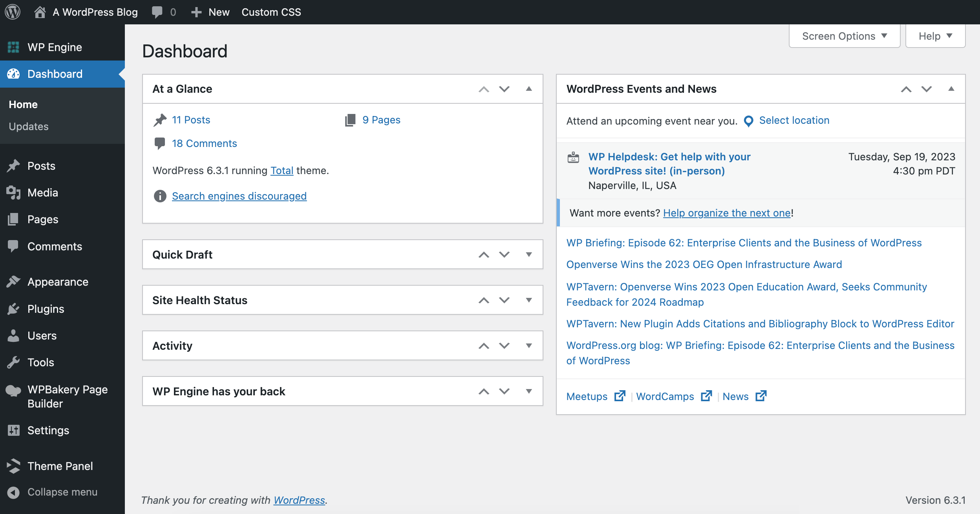This screenshot has height=514, width=980.
Task: Collapse the Activity dashboard widget
Action: click(x=529, y=345)
